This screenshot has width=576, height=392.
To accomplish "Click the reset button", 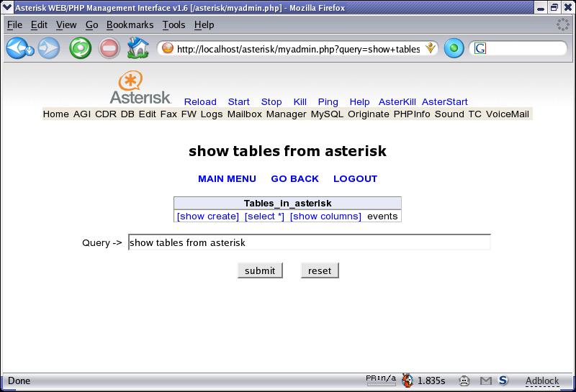I will coord(320,270).
